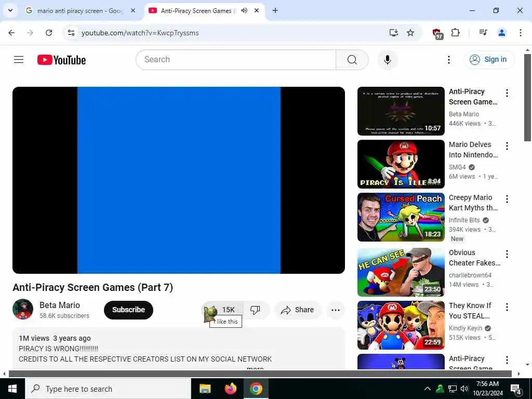Show hidden system tray icons chevron
Viewport: 532px width, 399px height.
(x=428, y=389)
